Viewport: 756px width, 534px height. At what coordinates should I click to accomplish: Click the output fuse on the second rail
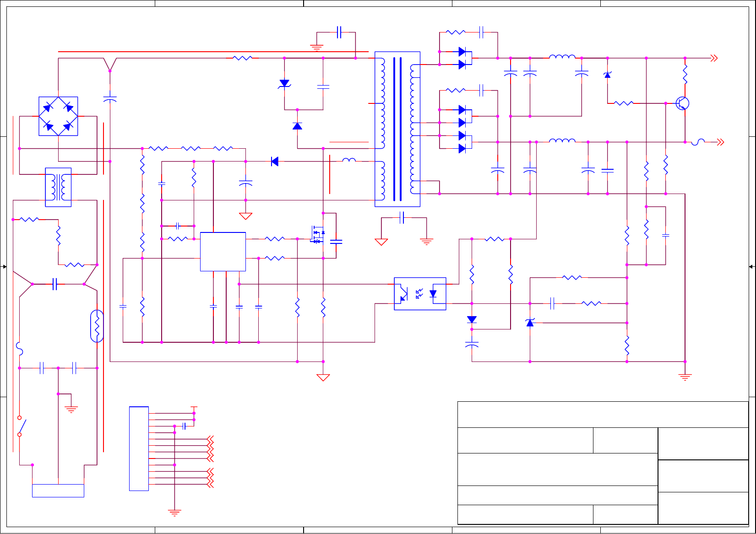click(698, 142)
